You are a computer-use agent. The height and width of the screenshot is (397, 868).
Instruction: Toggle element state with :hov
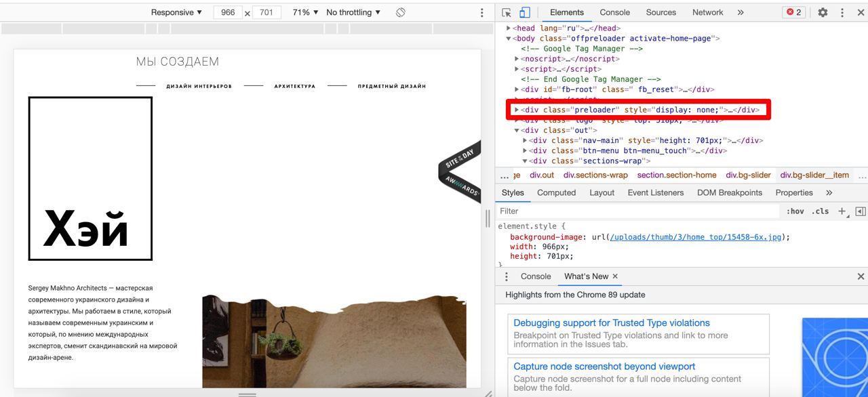click(795, 211)
